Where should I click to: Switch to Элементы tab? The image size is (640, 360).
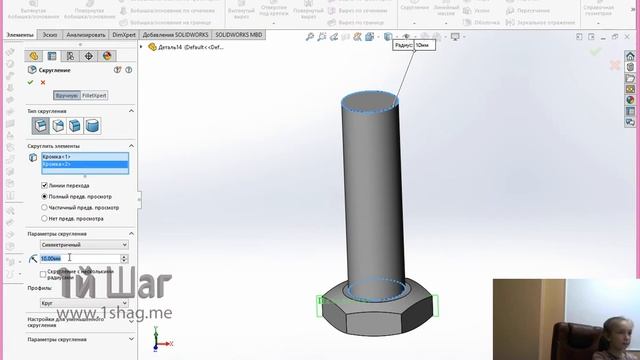point(20,35)
